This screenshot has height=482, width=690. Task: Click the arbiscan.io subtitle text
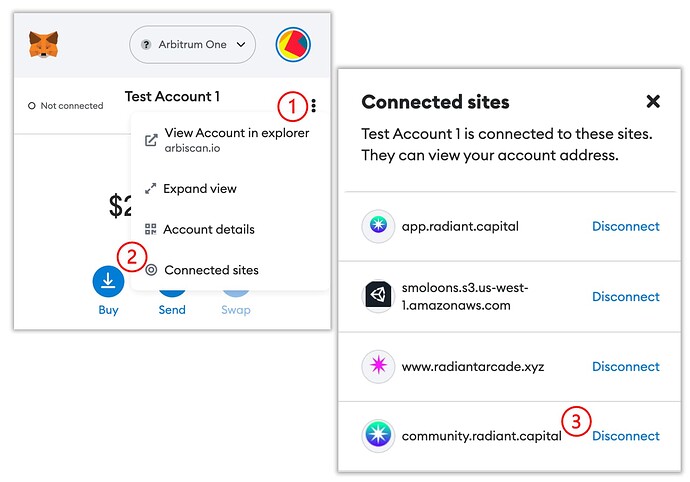coord(192,148)
